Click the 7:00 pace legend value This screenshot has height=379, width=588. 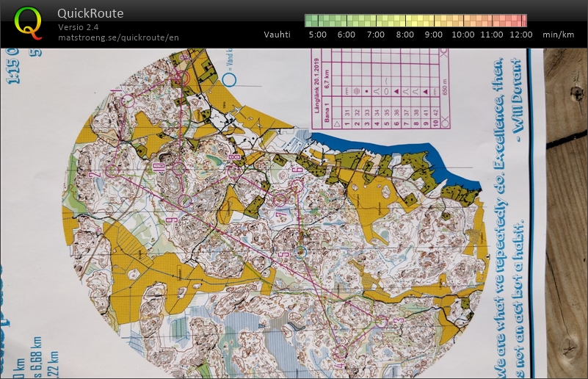375,35
